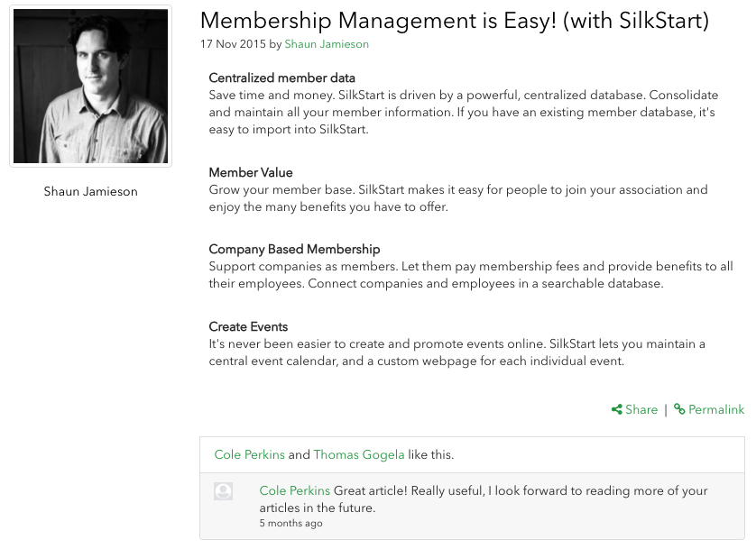The image size is (756, 558).
Task: Click the "Company Based Membership" heading
Action: [x=294, y=249]
